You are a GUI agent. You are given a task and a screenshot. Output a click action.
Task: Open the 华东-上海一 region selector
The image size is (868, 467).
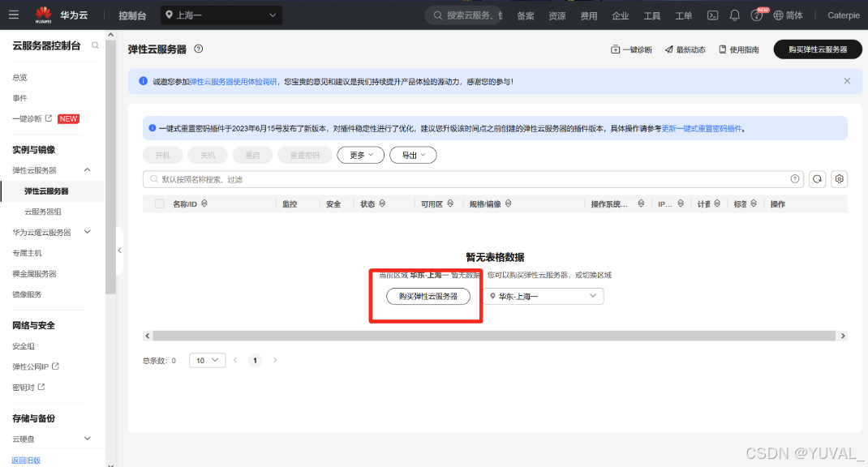pyautogui.click(x=544, y=296)
